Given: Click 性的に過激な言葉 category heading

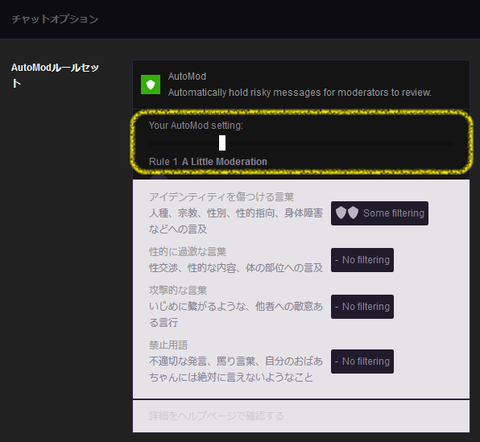Looking at the screenshot, I should coord(187,252).
